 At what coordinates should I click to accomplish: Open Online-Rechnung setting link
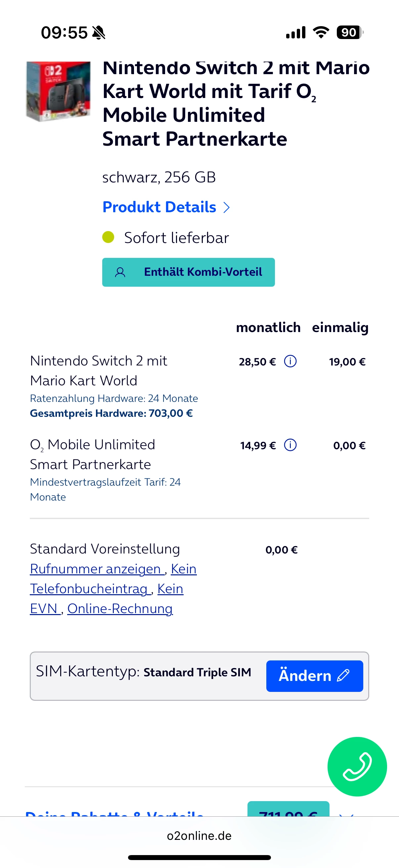pyautogui.click(x=120, y=608)
